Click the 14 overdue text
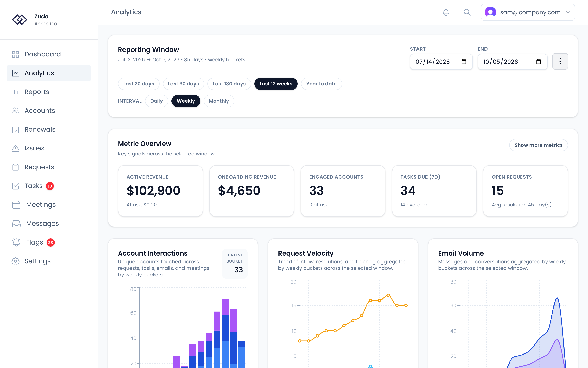The image size is (588, 368). point(413,205)
